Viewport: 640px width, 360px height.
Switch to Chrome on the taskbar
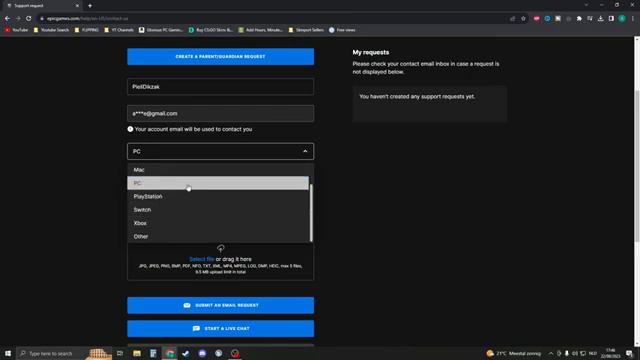point(169,353)
